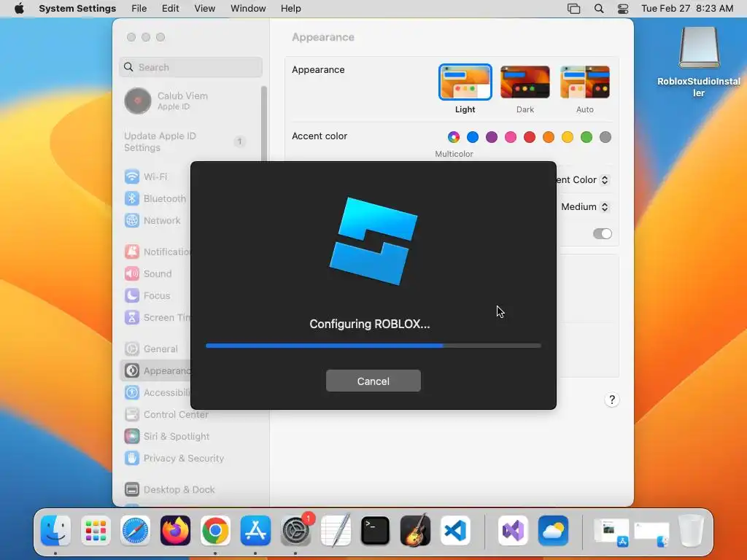Open the Window menu
The height and width of the screenshot is (560, 747).
[x=248, y=9]
